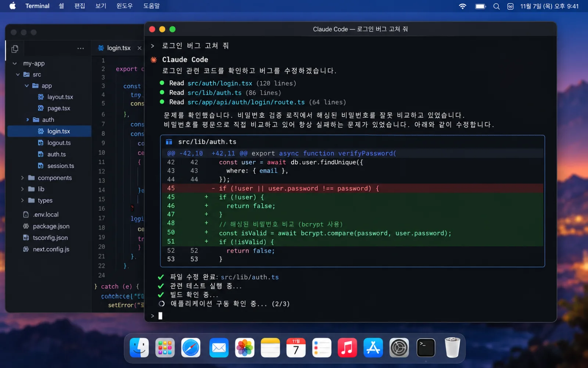This screenshot has width=588, height=368.
Task: Select login.tsx in the file tree
Action: tap(49, 131)
